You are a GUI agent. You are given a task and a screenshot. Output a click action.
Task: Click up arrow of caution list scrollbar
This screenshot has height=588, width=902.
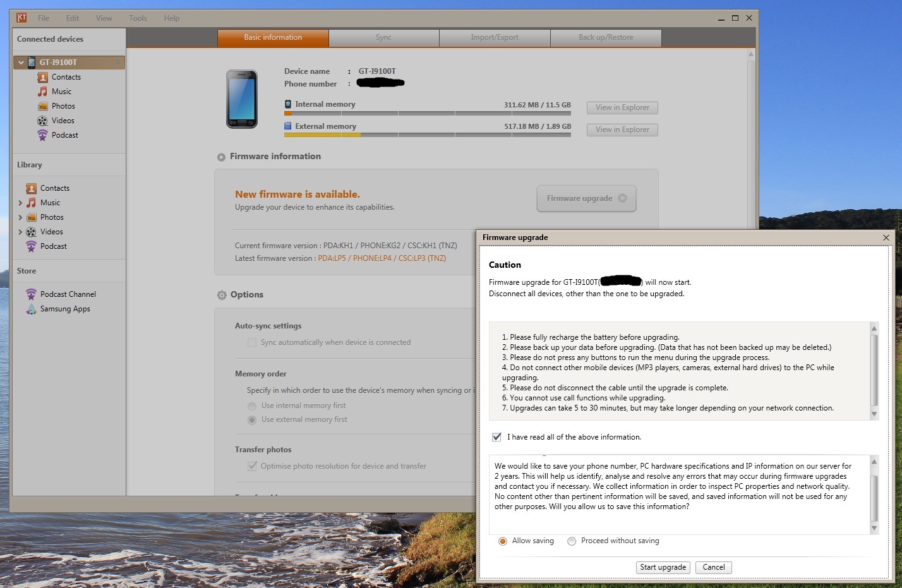874,328
